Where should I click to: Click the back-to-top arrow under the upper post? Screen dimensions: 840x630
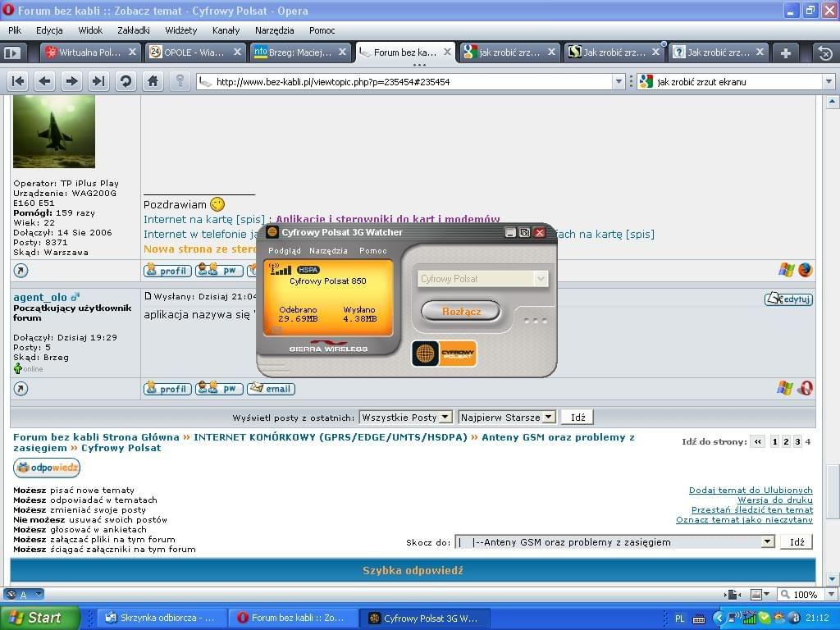tap(21, 271)
